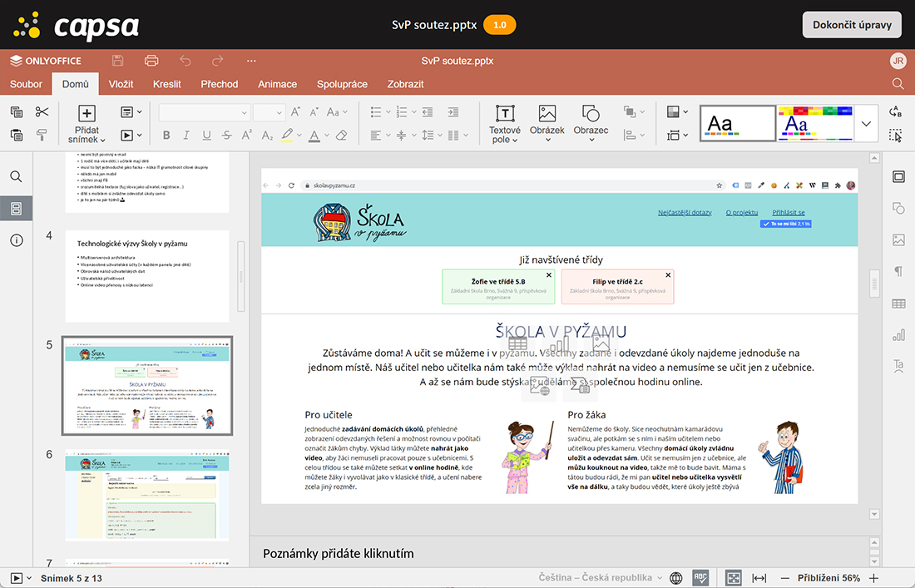Open Chart settings in the right sidebar
The width and height of the screenshot is (915, 588).
coord(898,335)
